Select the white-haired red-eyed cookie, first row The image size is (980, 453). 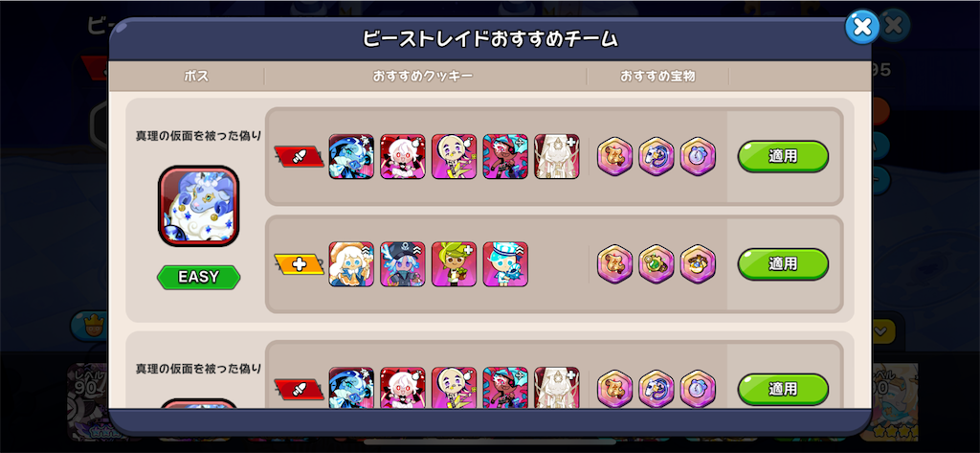(x=403, y=156)
